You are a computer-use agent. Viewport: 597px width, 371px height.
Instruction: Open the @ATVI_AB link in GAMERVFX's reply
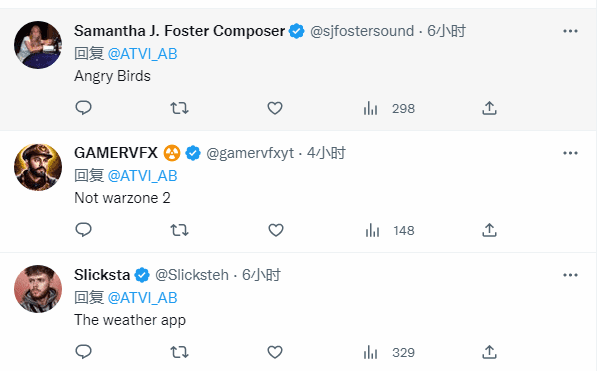click(142, 176)
